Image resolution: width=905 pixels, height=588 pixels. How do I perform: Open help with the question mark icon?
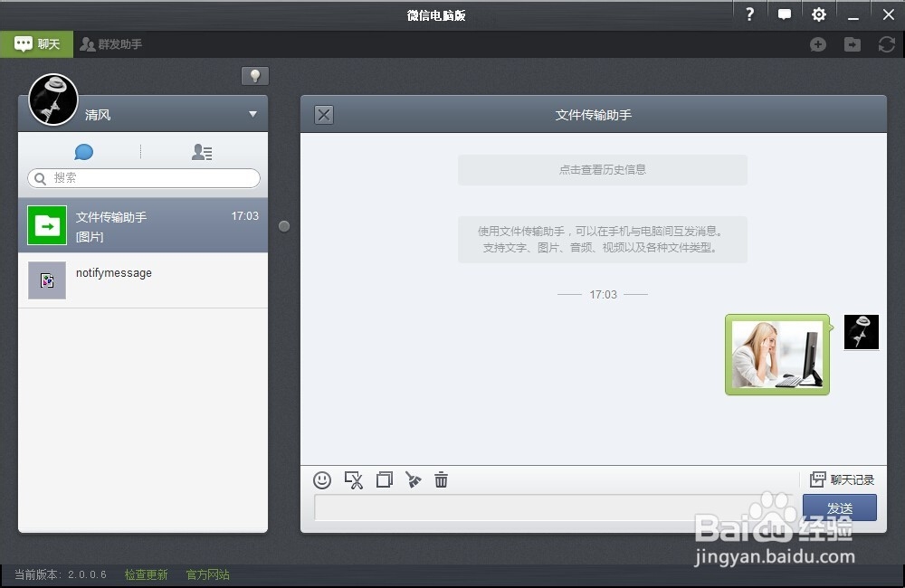tap(749, 14)
